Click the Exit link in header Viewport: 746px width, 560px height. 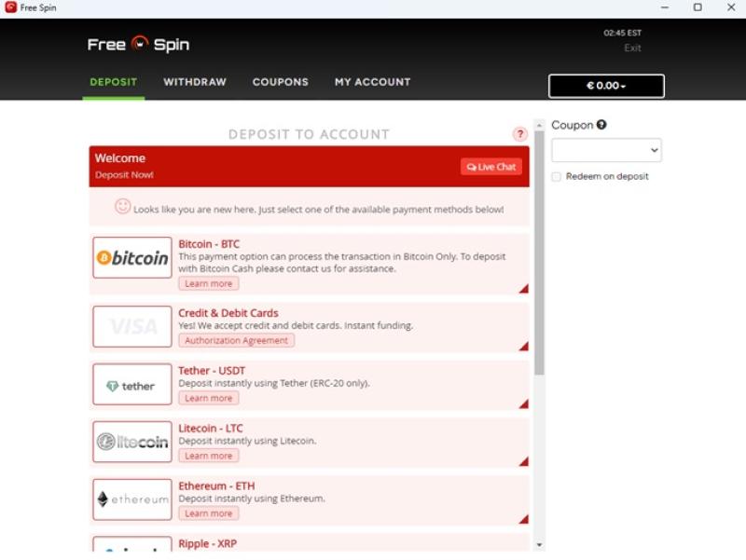tap(632, 48)
